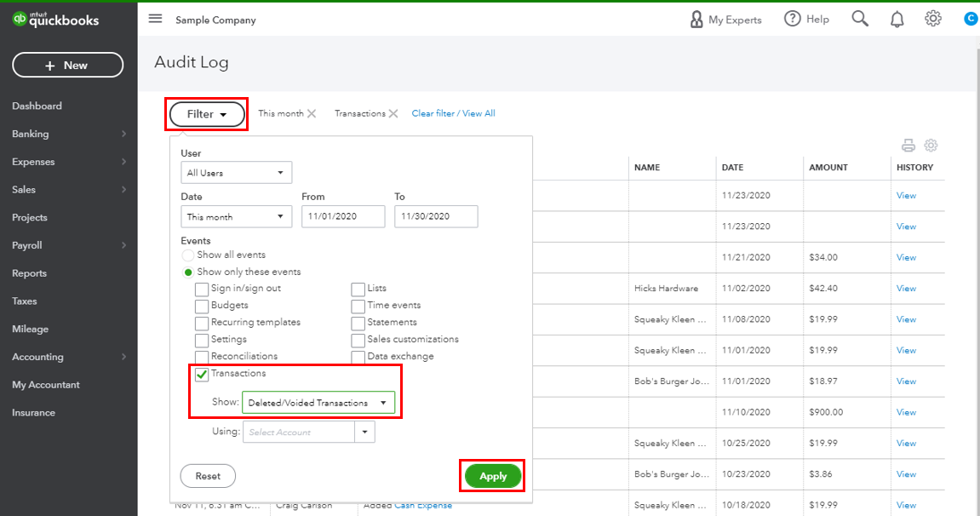This screenshot has height=516, width=980.
Task: Check the Data exchange checkbox
Action: coord(358,357)
